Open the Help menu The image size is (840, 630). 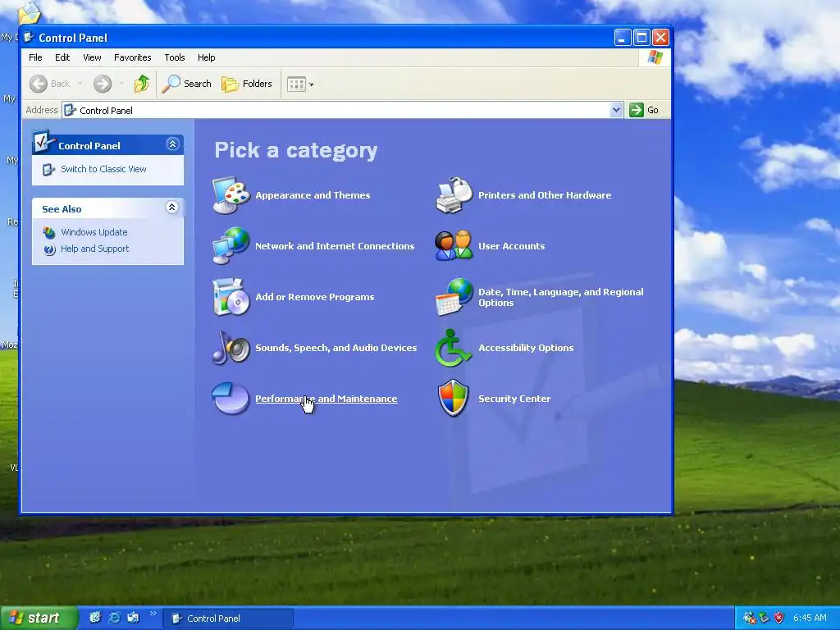point(206,57)
